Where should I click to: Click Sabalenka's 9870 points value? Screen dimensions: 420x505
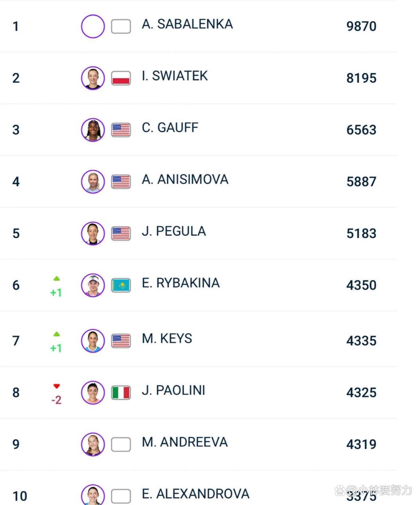361,26
